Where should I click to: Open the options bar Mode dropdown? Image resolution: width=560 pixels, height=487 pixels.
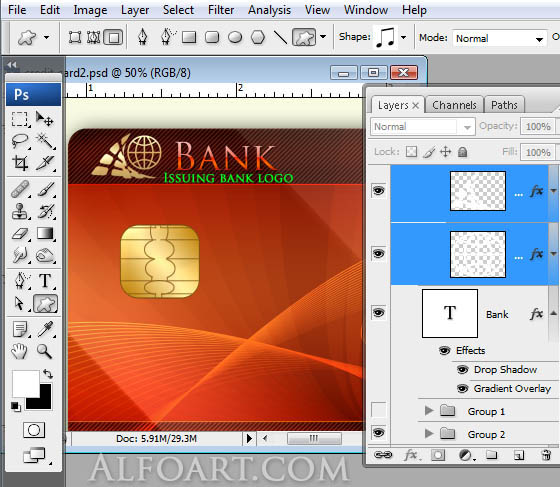(x=500, y=38)
